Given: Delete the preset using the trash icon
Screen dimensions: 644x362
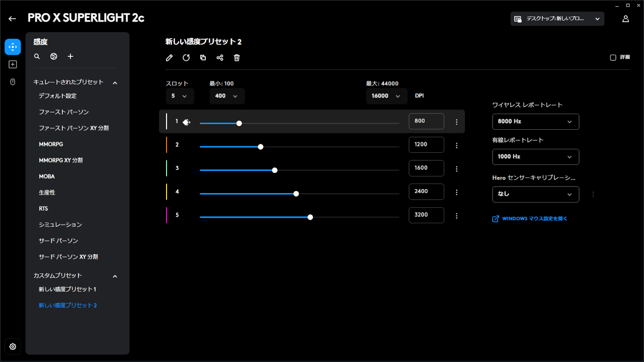Looking at the screenshot, I should (236, 58).
